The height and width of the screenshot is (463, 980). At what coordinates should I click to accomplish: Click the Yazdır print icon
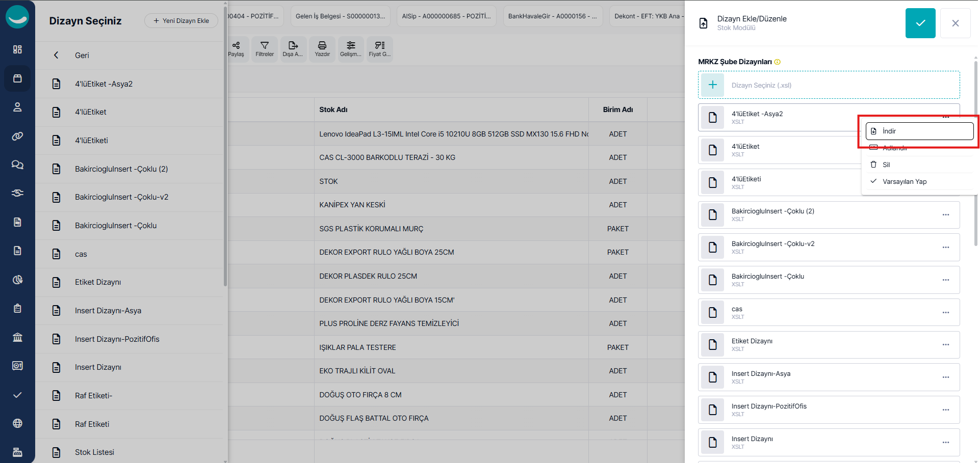click(x=322, y=49)
